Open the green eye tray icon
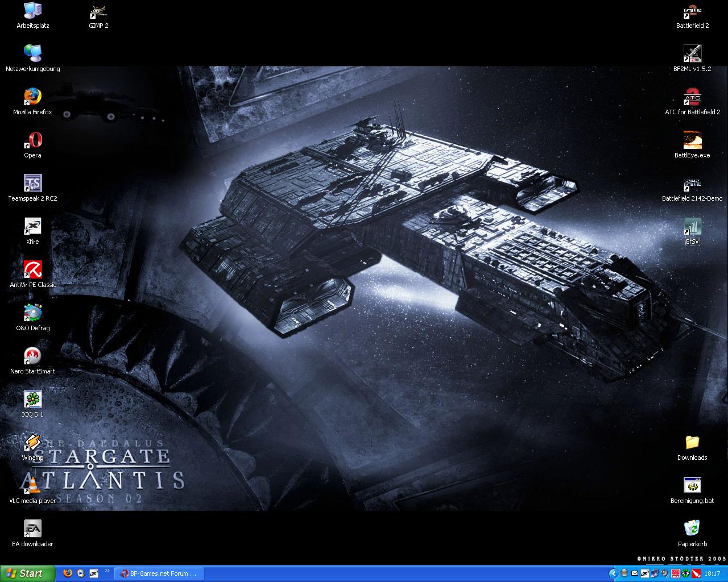 [x=685, y=573]
